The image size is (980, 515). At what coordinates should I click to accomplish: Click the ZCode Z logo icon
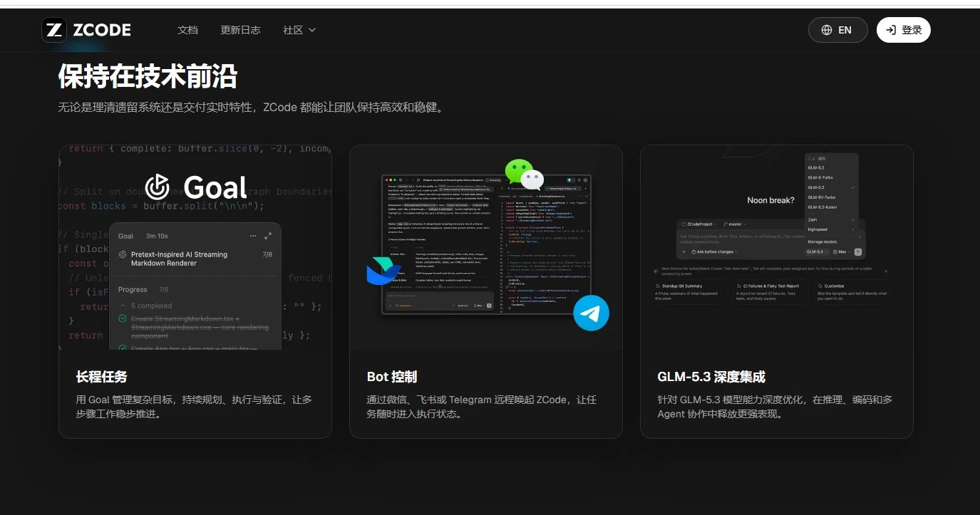[54, 30]
